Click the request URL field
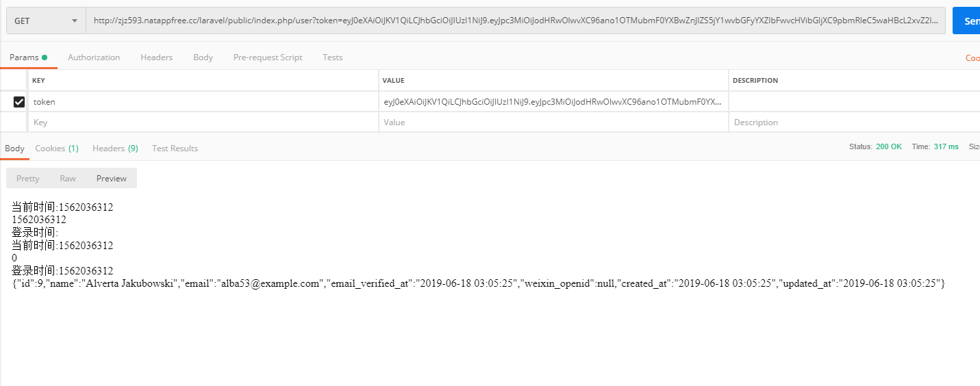 tap(516, 21)
